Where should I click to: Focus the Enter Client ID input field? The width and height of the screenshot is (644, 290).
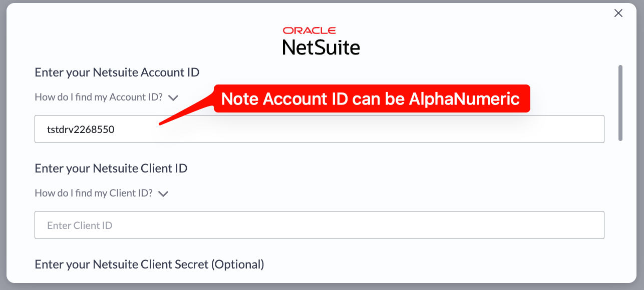[x=319, y=225]
